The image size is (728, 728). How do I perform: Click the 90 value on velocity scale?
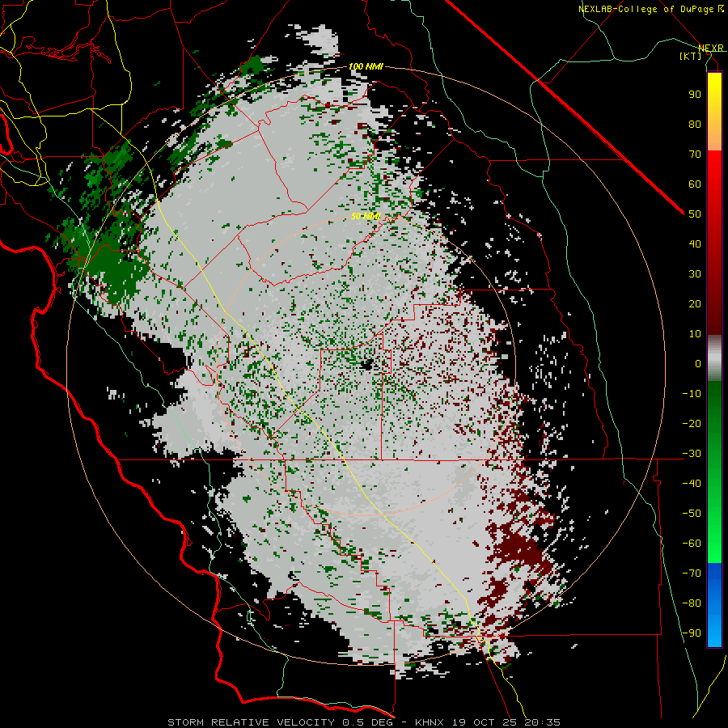click(x=695, y=95)
